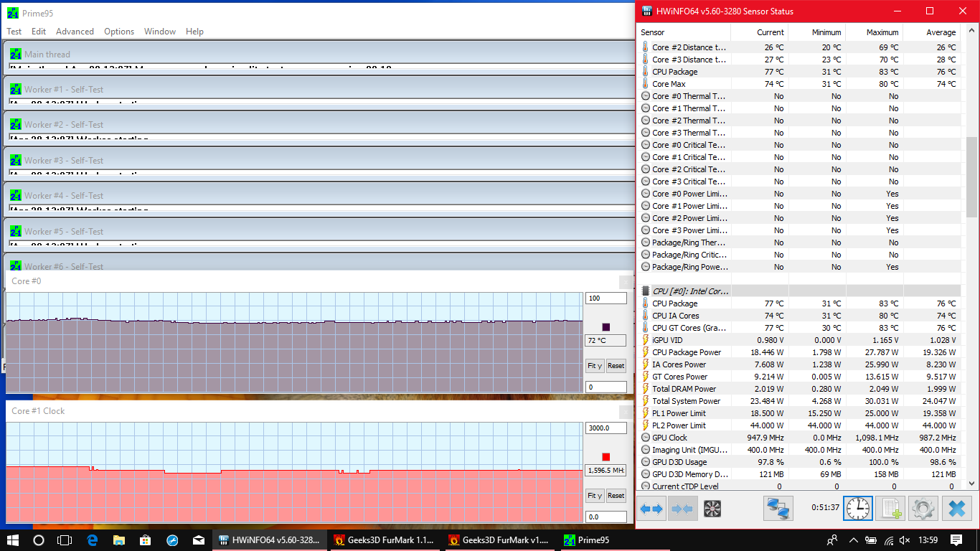
Task: Open HWiNFO sensor settings gear
Action: click(x=923, y=509)
